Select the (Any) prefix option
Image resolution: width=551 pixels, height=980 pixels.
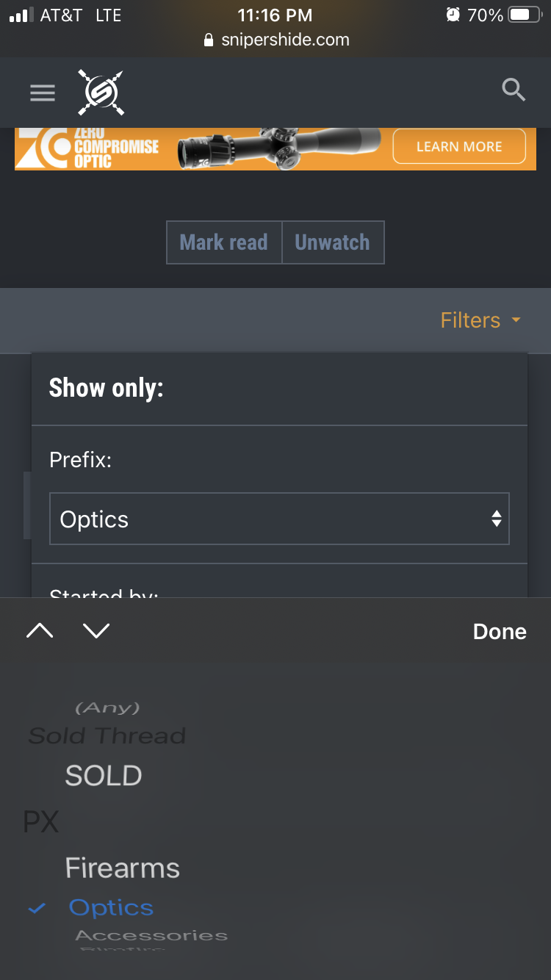pyautogui.click(x=107, y=708)
